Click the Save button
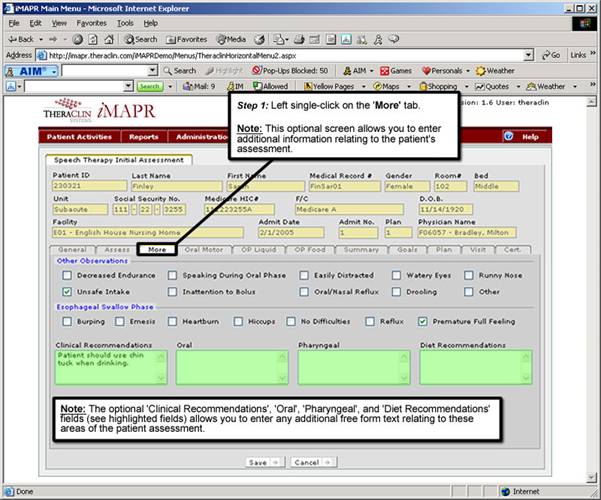The image size is (601, 500). [265, 462]
